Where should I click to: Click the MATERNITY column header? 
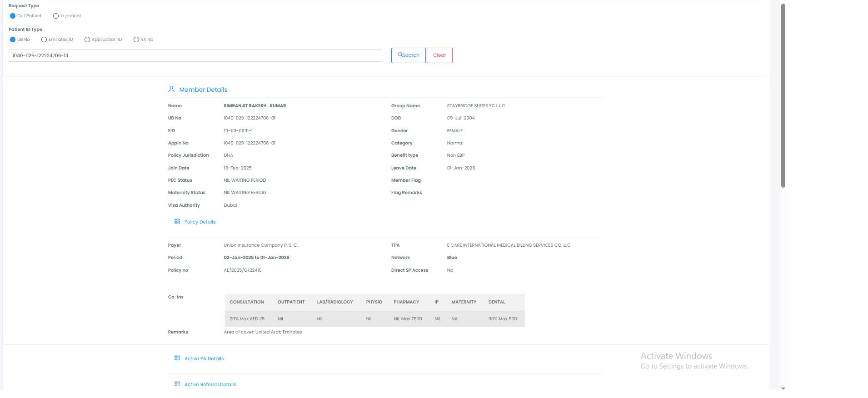pos(464,302)
